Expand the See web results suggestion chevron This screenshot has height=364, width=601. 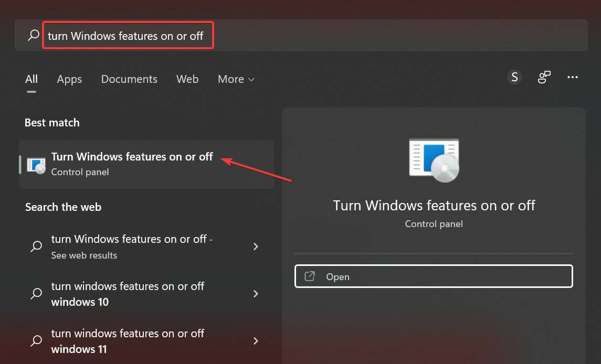pos(256,247)
